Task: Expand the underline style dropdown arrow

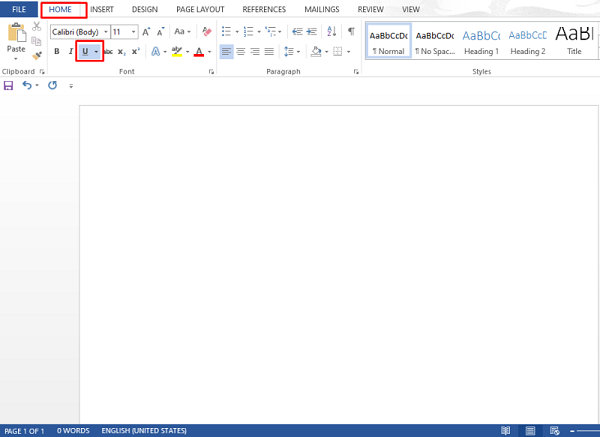Action: [x=97, y=51]
